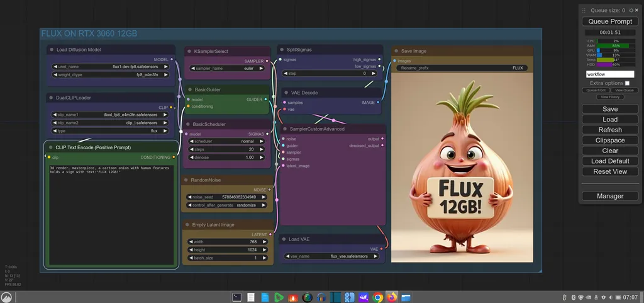This screenshot has width=644, height=303.
Task: Switch to Firefox in the taskbar
Action: (392, 297)
